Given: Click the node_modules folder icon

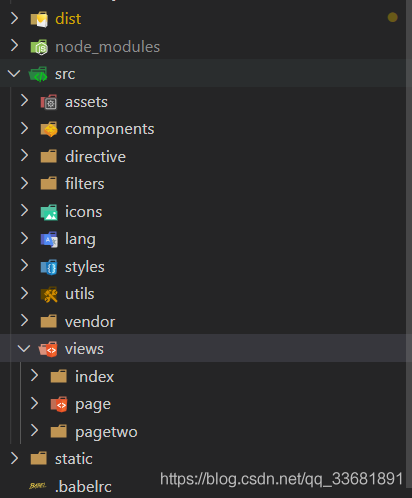Looking at the screenshot, I should point(39,47).
